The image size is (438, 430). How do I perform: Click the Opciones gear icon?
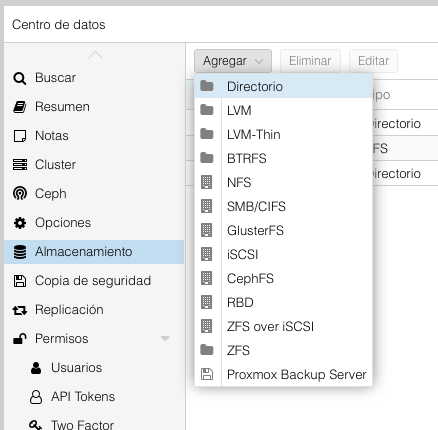pyautogui.click(x=20, y=223)
